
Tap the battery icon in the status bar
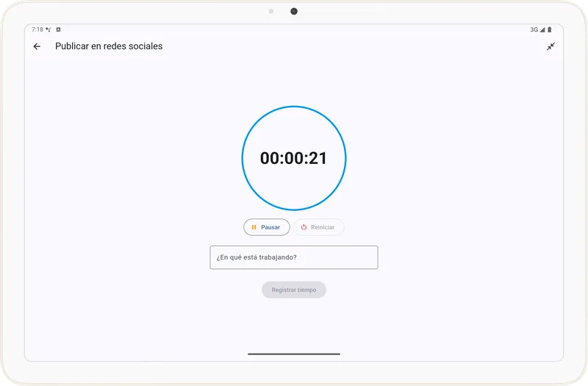549,30
